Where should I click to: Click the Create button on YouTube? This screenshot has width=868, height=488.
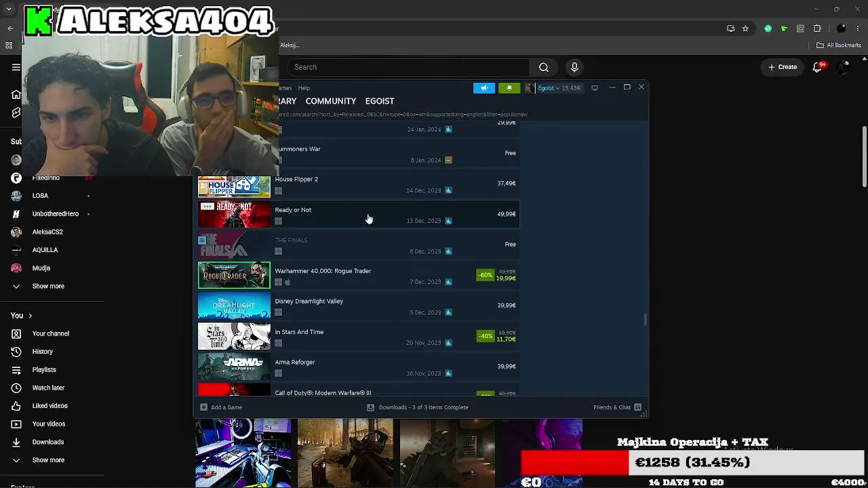point(783,67)
